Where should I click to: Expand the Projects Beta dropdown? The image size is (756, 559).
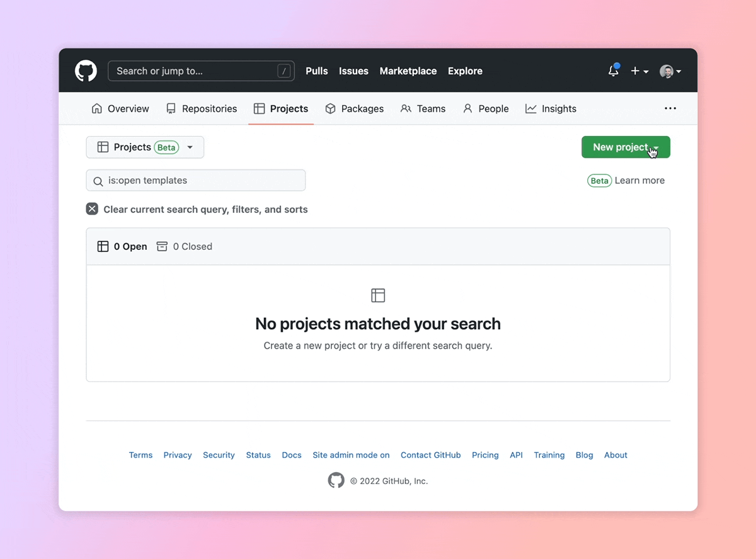click(x=190, y=147)
